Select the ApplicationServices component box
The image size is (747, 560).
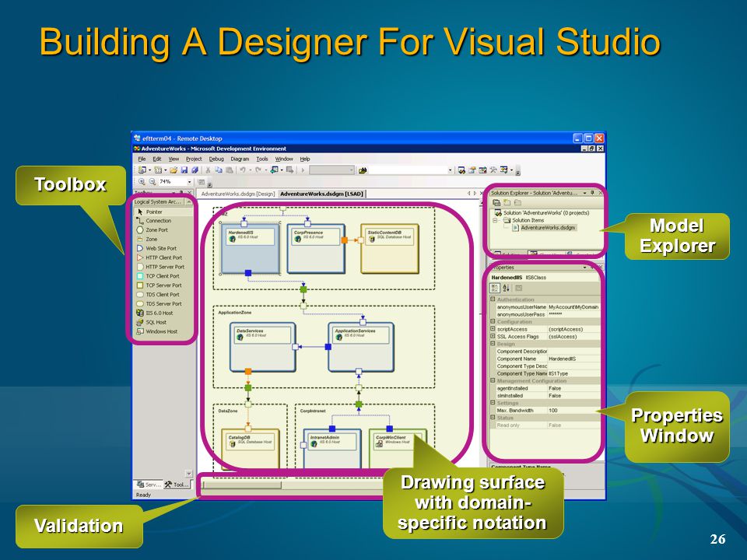pos(360,347)
